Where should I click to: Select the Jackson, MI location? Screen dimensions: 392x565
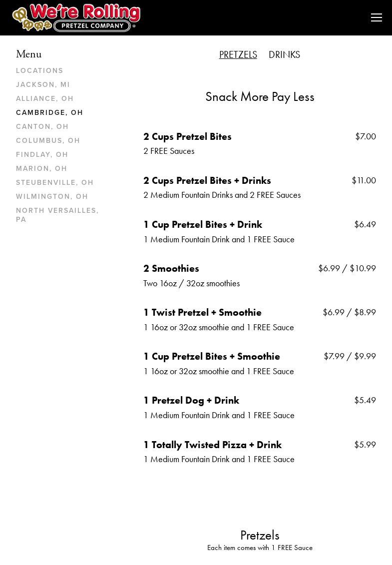pos(43,85)
